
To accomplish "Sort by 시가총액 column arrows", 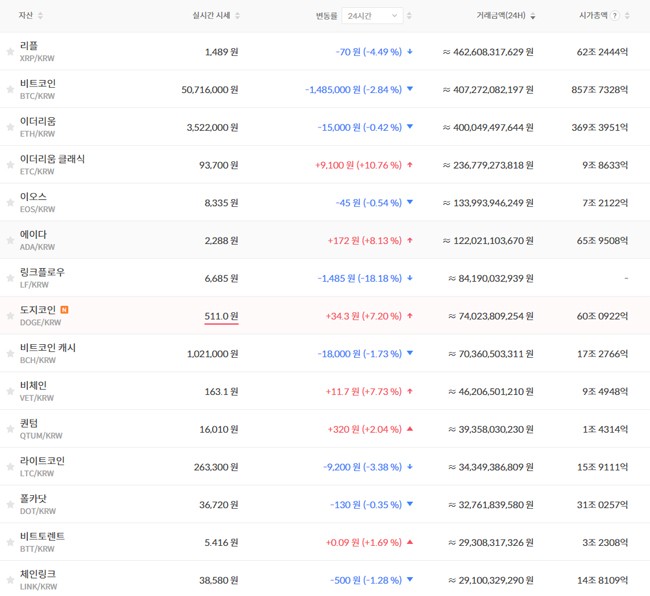I will (627, 16).
